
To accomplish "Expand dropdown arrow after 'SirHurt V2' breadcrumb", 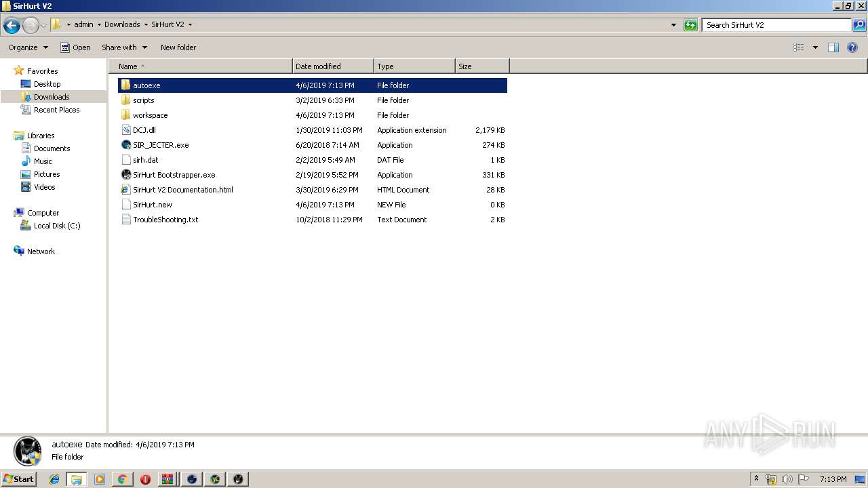I will pyautogui.click(x=190, y=24).
